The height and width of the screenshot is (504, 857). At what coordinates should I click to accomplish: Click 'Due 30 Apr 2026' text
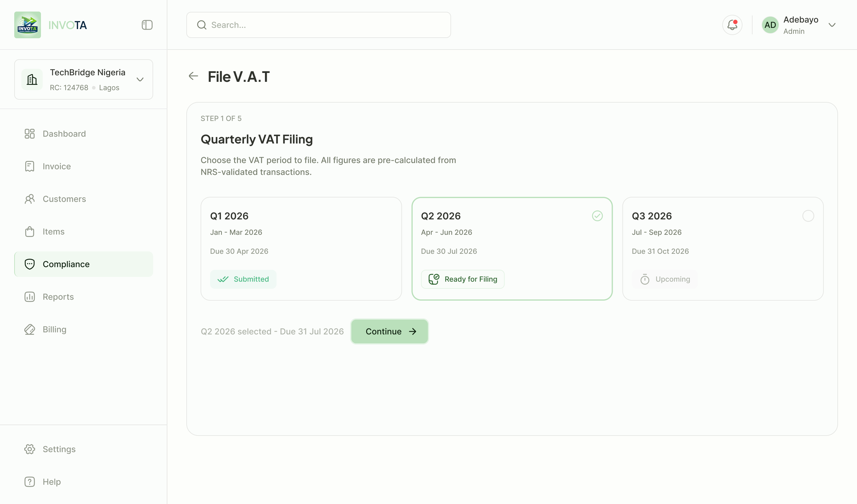click(239, 251)
